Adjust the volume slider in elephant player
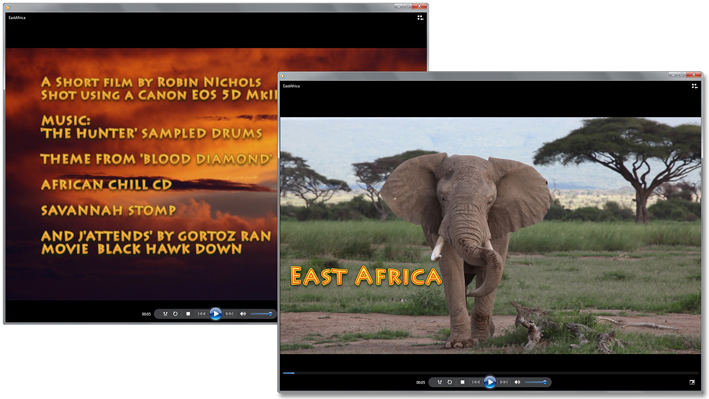This screenshot has width=709, height=399. 536,382
